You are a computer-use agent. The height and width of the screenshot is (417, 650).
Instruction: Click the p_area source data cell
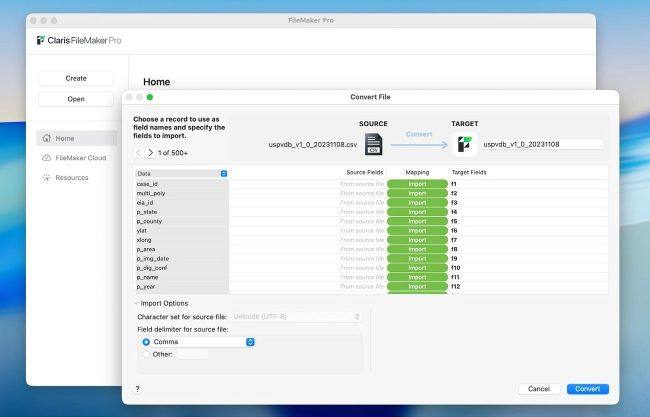182,249
